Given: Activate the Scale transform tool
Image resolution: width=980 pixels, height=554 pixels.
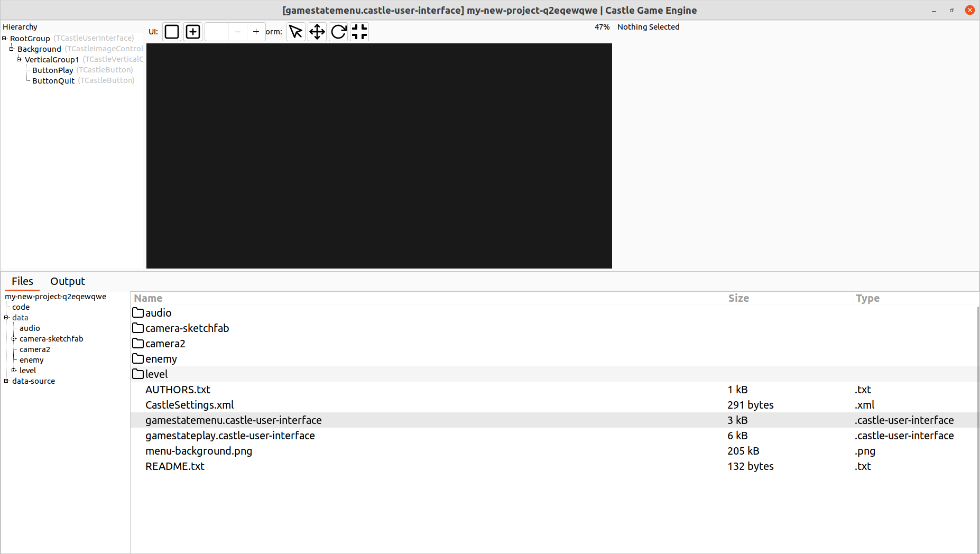Looking at the screenshot, I should coord(359,32).
